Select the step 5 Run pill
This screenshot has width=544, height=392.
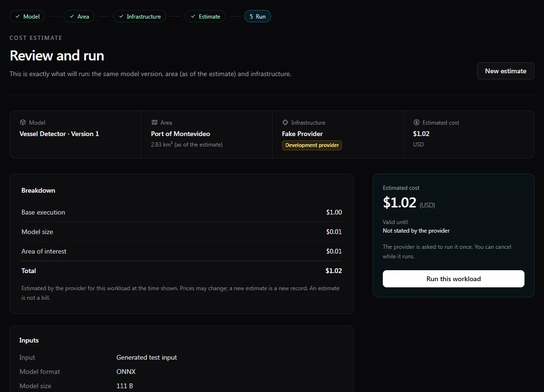257,16
